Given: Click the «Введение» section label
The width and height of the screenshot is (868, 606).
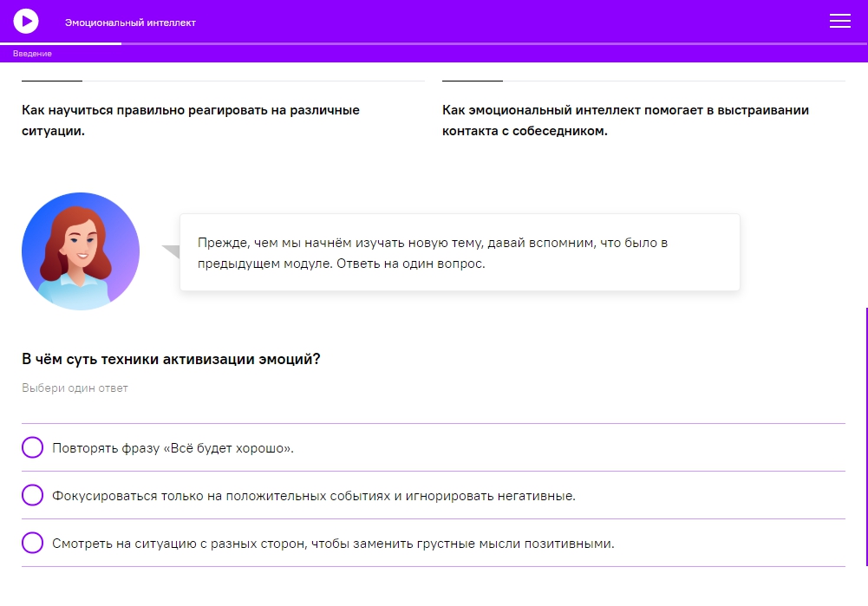Looking at the screenshot, I should (x=32, y=54).
